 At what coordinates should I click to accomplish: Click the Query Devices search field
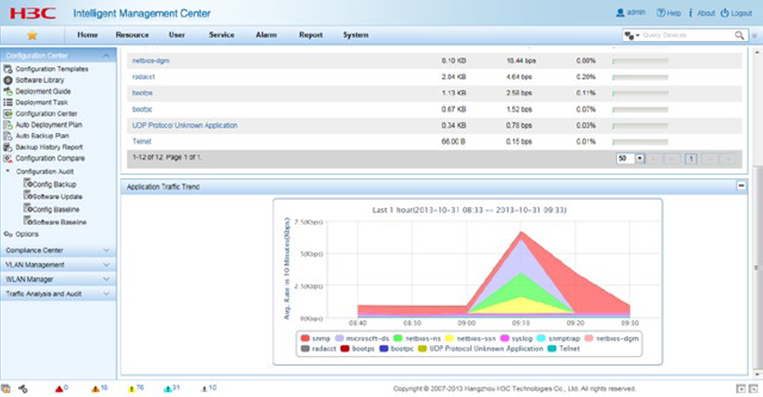(686, 35)
